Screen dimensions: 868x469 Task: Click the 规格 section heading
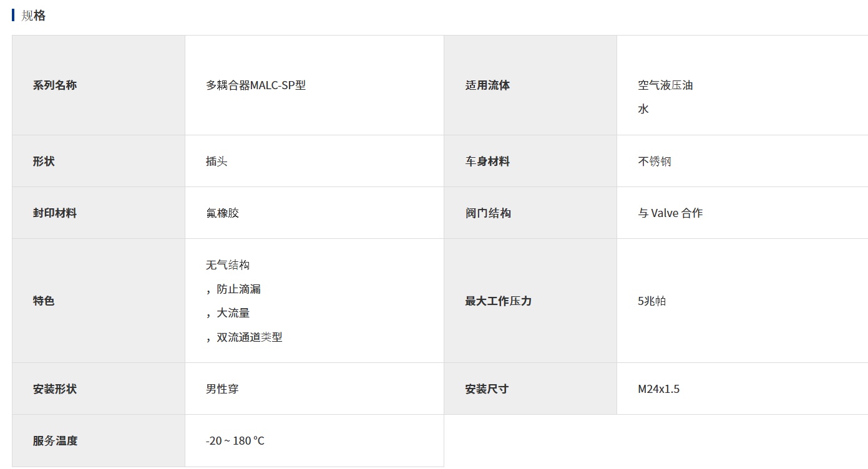pos(34,16)
